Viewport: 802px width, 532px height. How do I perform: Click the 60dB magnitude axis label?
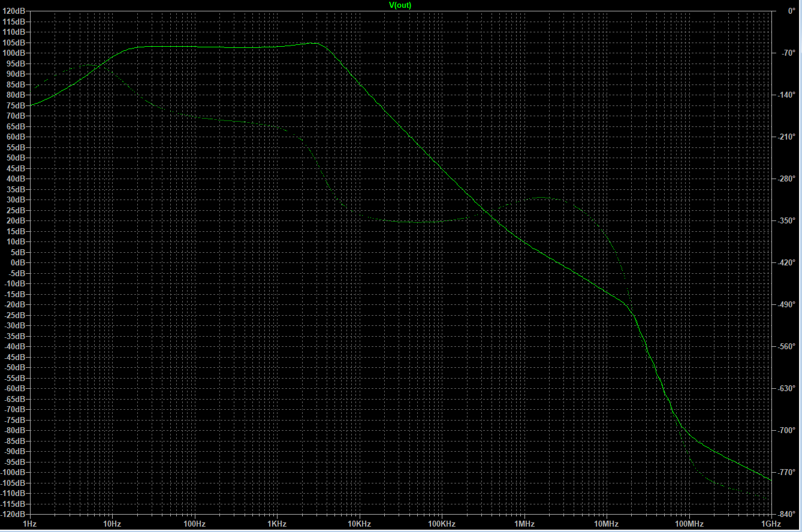(16, 137)
